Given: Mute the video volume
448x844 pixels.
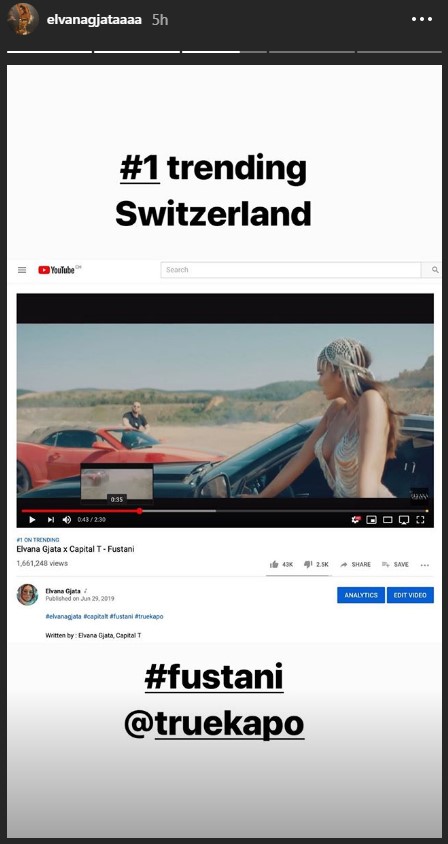Looking at the screenshot, I should tap(67, 519).
